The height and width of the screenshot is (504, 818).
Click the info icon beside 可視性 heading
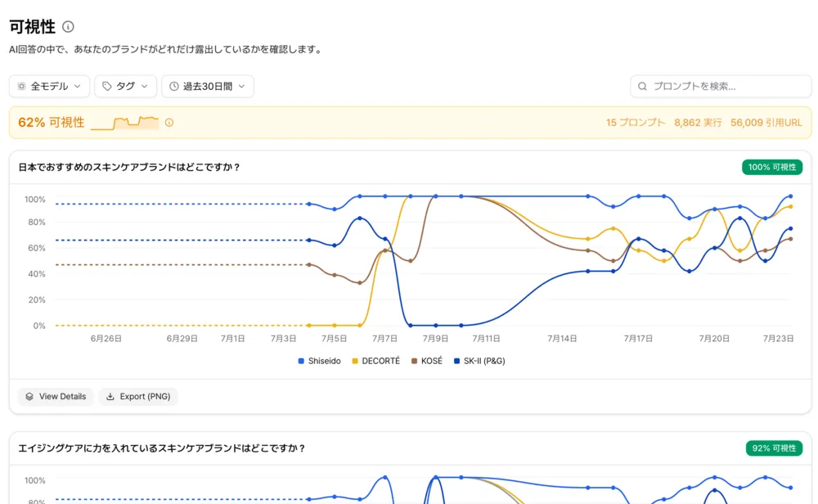[x=68, y=27]
